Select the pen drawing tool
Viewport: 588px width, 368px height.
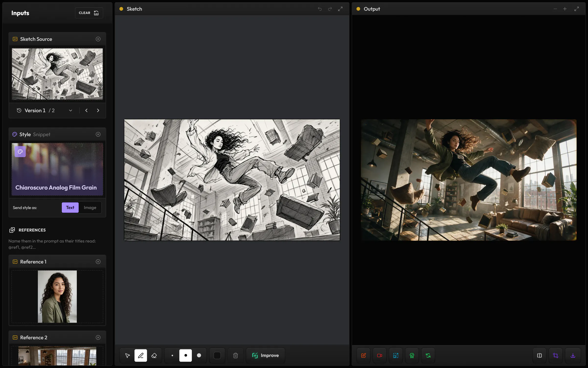141,355
